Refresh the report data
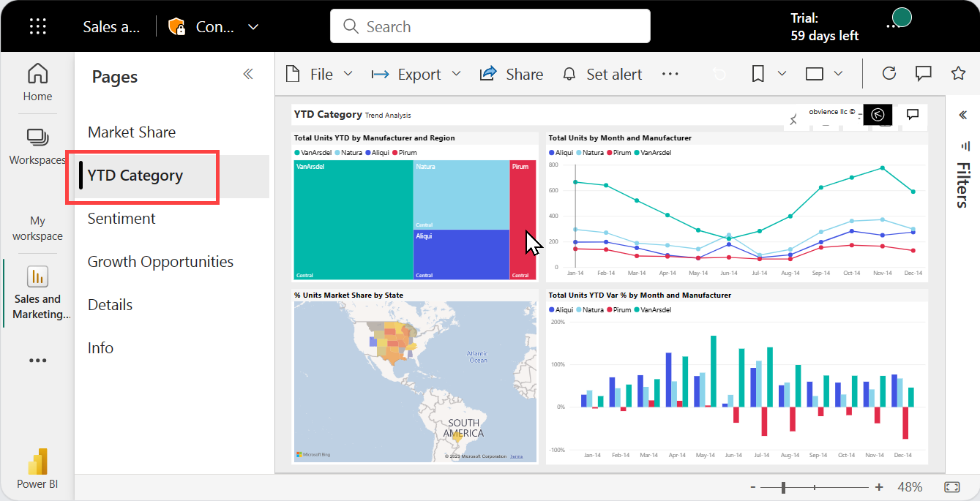 (889, 73)
